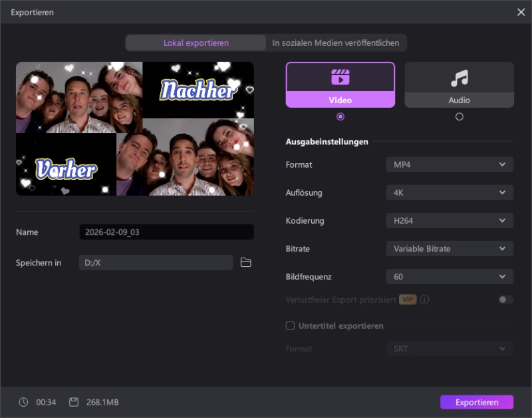
Task: Open the Format MP4 dropdown
Action: (x=450, y=164)
